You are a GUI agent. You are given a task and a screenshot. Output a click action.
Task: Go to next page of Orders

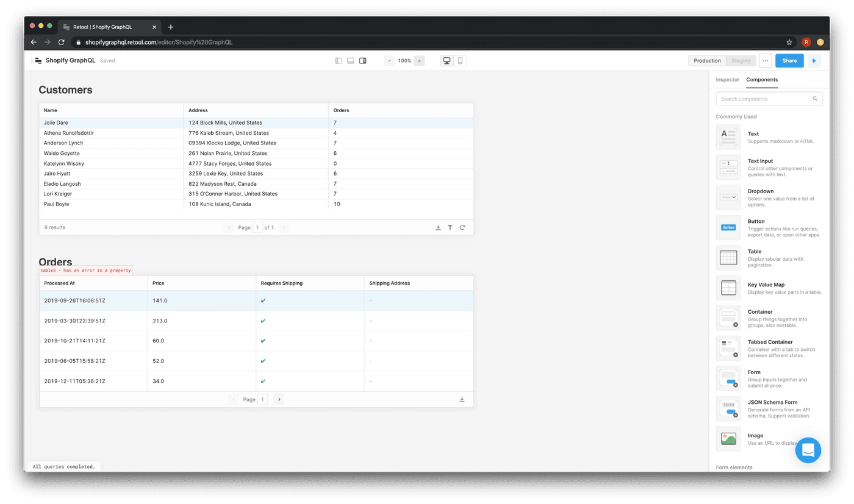coord(279,400)
